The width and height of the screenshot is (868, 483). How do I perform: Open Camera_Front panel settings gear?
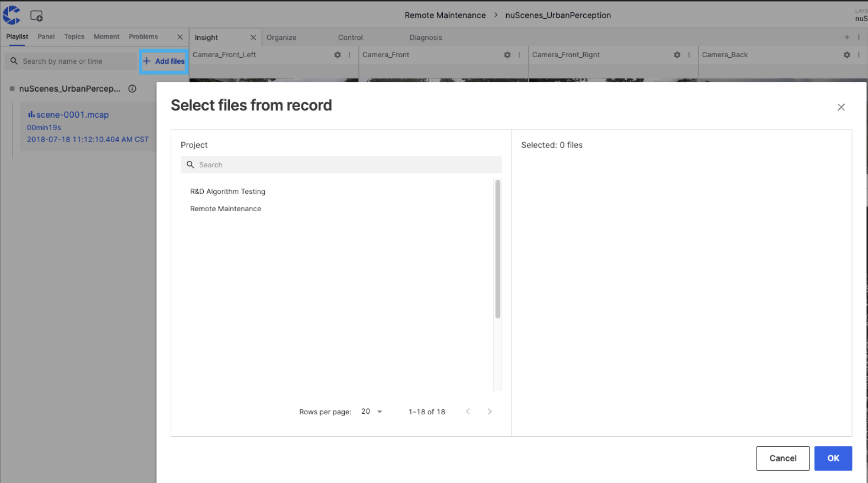point(507,55)
